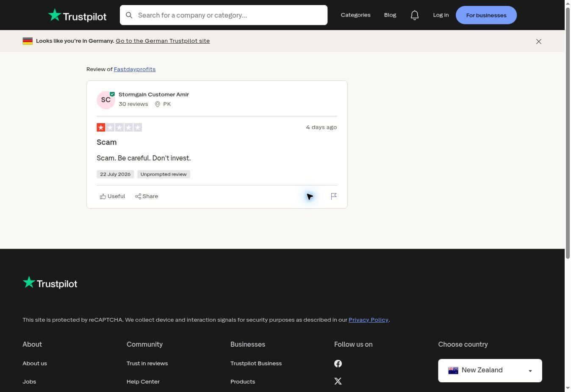Open the Privacy Policy link

(369, 320)
